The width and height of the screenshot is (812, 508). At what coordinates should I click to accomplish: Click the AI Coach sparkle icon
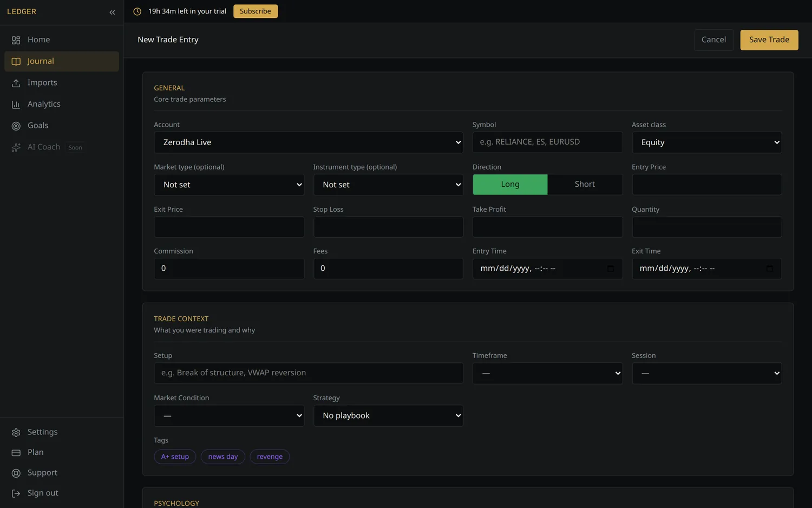(16, 147)
